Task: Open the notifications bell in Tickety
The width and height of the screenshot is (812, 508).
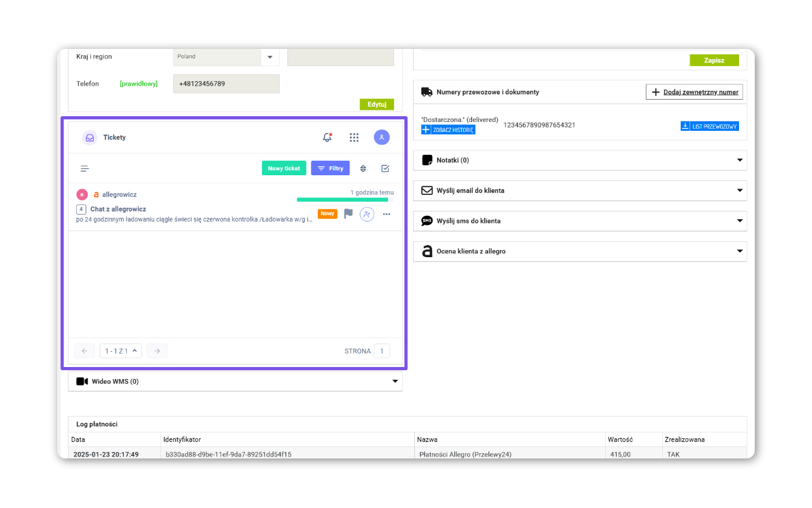Action: [x=327, y=137]
